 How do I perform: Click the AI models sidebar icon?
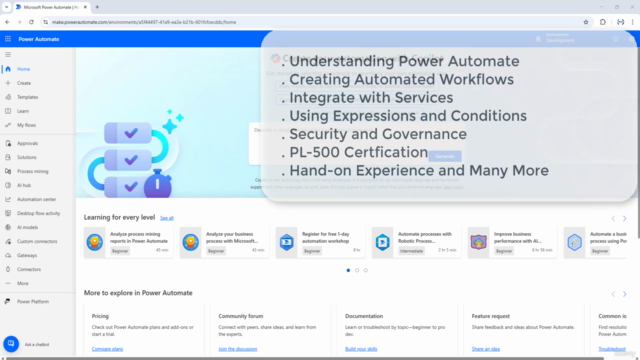click(x=8, y=227)
